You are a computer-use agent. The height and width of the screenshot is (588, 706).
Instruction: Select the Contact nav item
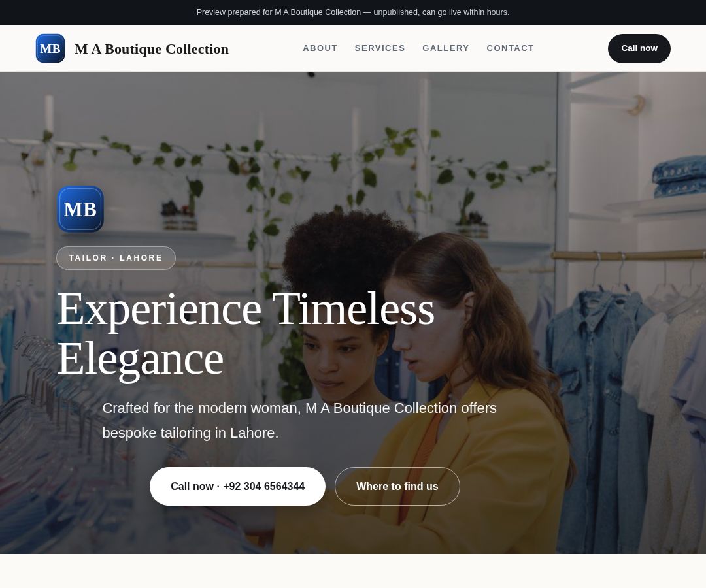tap(510, 48)
